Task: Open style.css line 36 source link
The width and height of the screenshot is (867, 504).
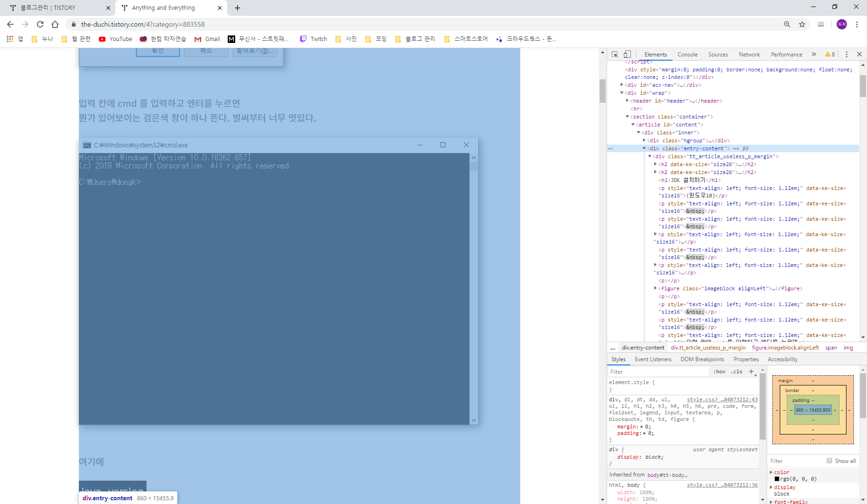Action: click(x=722, y=485)
